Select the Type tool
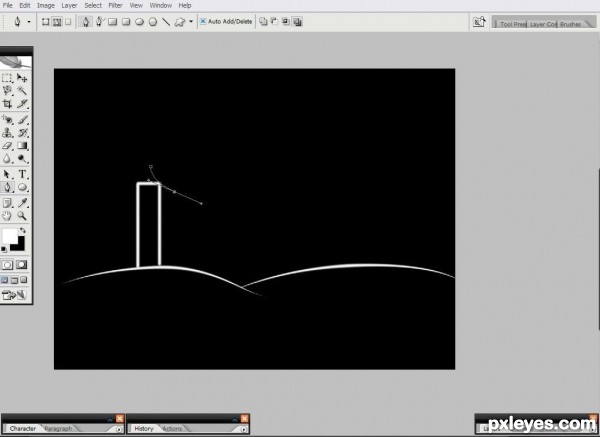The width and height of the screenshot is (600, 437). coord(22,174)
